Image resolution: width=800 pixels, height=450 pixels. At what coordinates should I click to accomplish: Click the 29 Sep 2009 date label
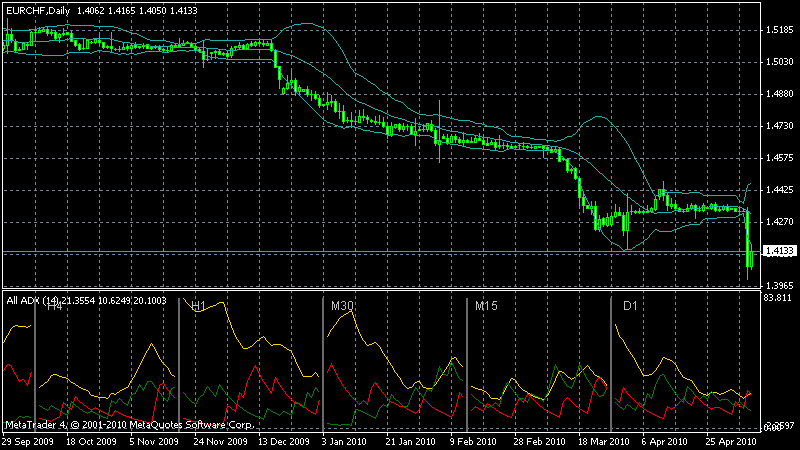[x=28, y=442]
